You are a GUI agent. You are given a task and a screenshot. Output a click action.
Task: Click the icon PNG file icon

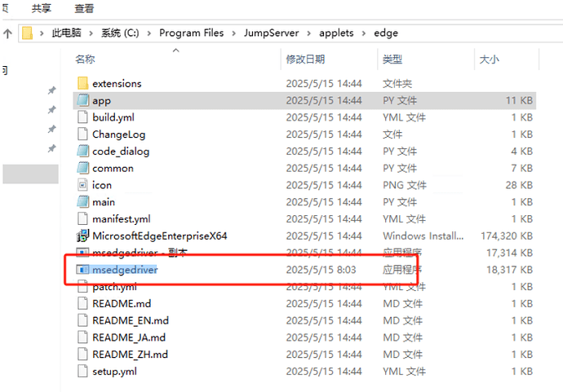[82, 185]
